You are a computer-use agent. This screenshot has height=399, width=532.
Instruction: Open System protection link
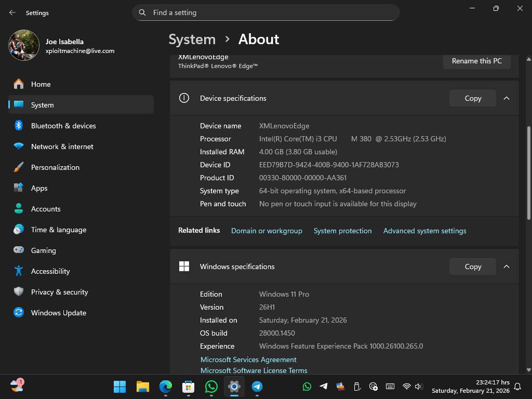(x=343, y=231)
